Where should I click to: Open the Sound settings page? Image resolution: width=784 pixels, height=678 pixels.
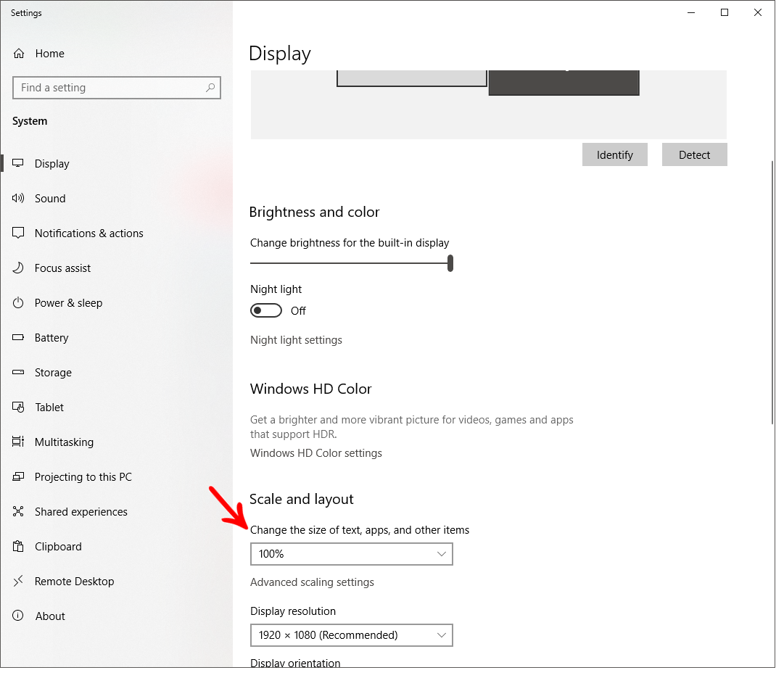click(50, 199)
